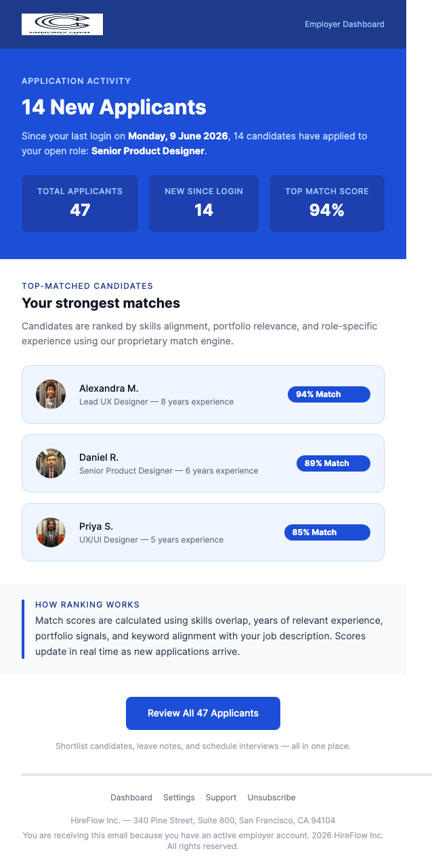Click the Senior Product Designer role text

(x=148, y=151)
